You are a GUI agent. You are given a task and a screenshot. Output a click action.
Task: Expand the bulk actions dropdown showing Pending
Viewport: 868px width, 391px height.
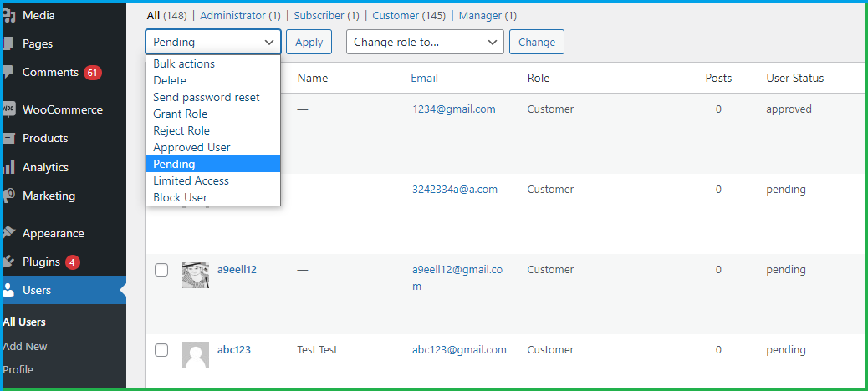[212, 42]
